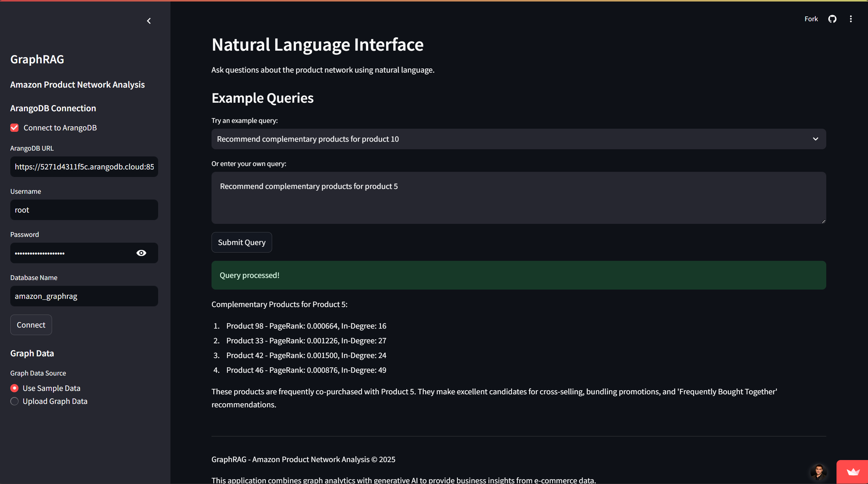
Task: Show password using the eye icon
Action: (141, 253)
